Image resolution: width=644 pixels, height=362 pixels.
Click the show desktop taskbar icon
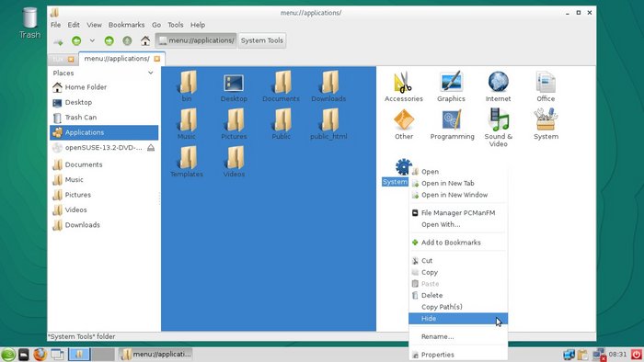(x=57, y=355)
